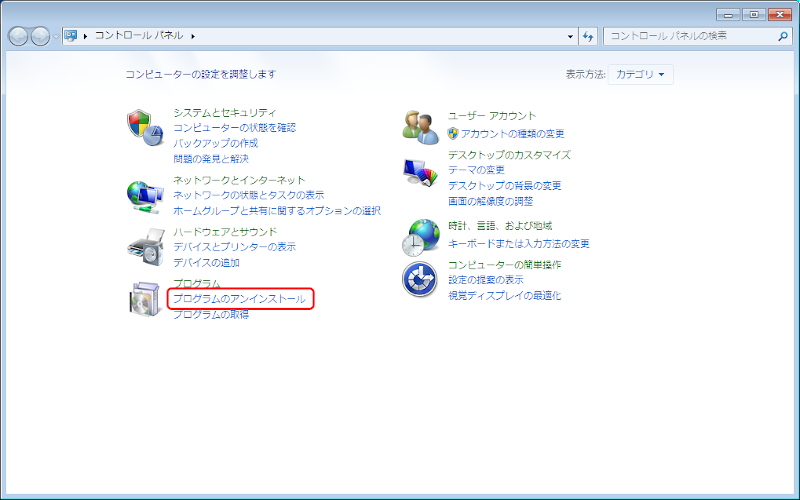Open 画面の解像度の調整 link
800x500 pixels.
pos(490,202)
